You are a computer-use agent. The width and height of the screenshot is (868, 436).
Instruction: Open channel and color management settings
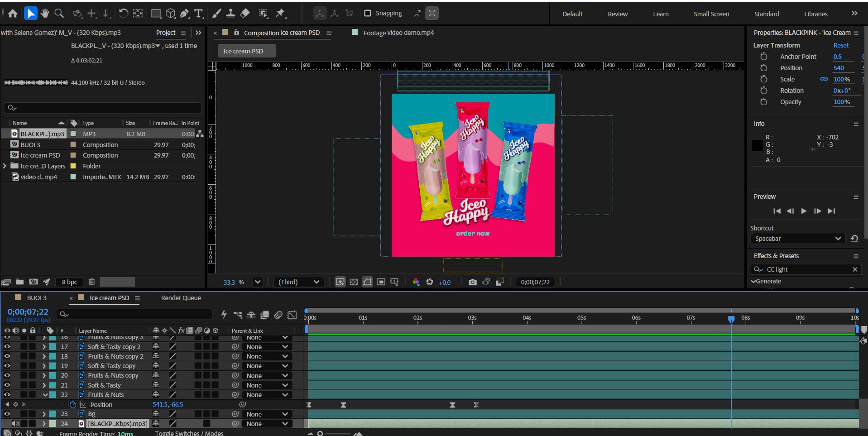pos(416,282)
